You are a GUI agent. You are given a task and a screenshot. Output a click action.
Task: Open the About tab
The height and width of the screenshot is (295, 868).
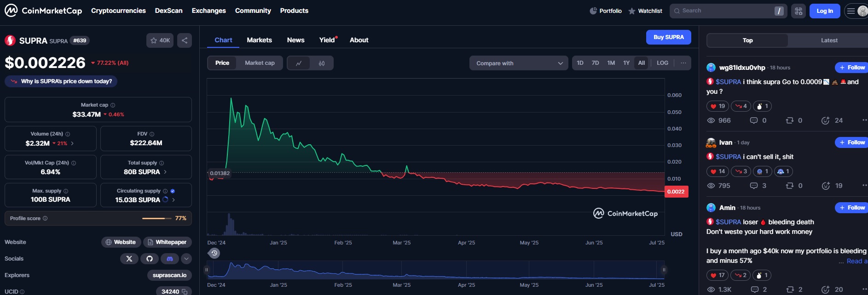(x=359, y=40)
